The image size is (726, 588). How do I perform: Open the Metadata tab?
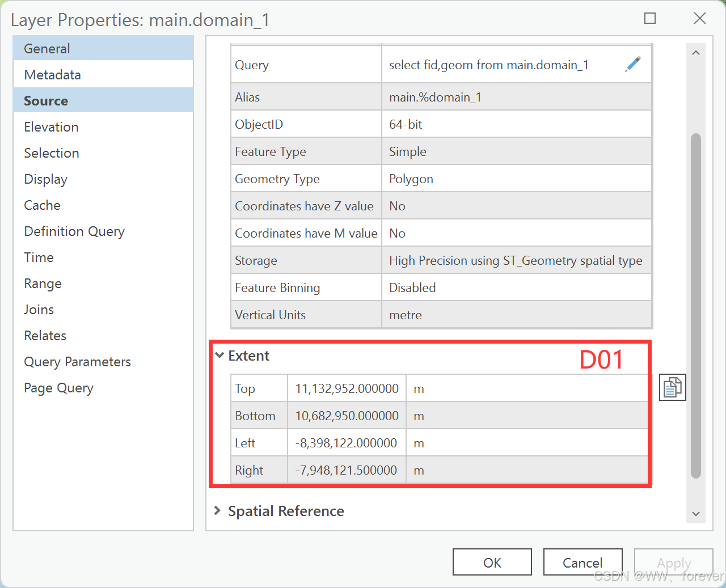103,74
